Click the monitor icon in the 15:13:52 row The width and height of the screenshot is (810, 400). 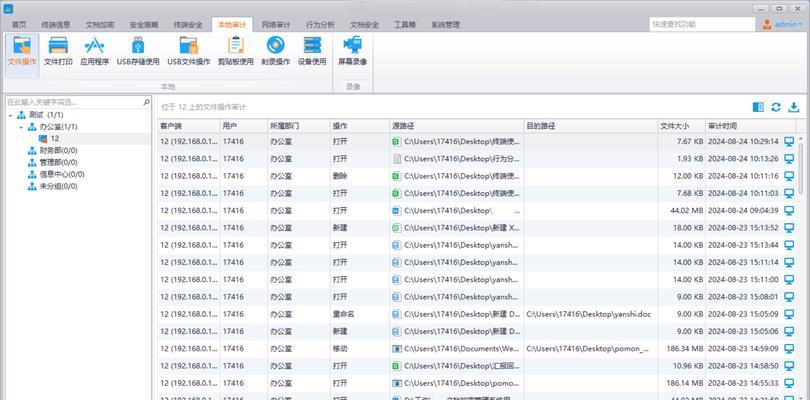[789, 228]
